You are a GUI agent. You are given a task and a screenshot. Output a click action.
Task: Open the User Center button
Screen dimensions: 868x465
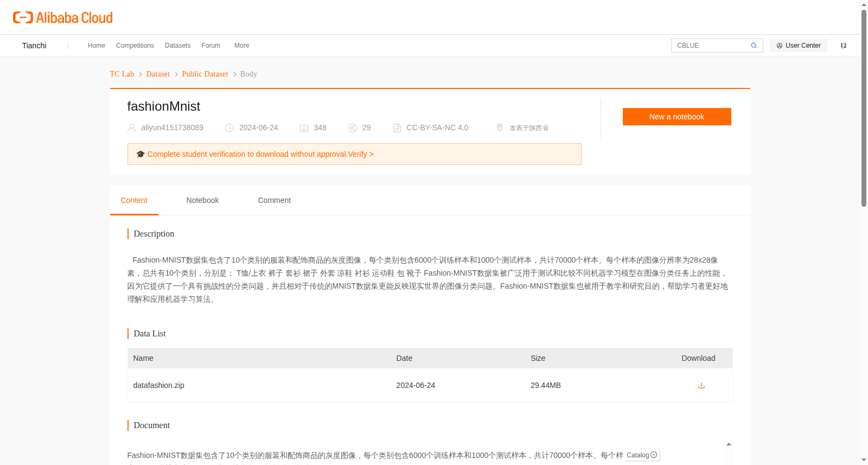tap(799, 46)
